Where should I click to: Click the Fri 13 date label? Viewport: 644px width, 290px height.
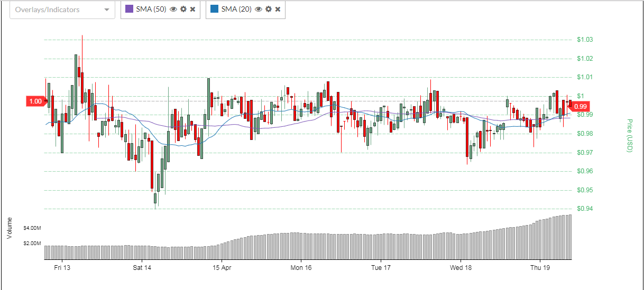[x=62, y=268]
